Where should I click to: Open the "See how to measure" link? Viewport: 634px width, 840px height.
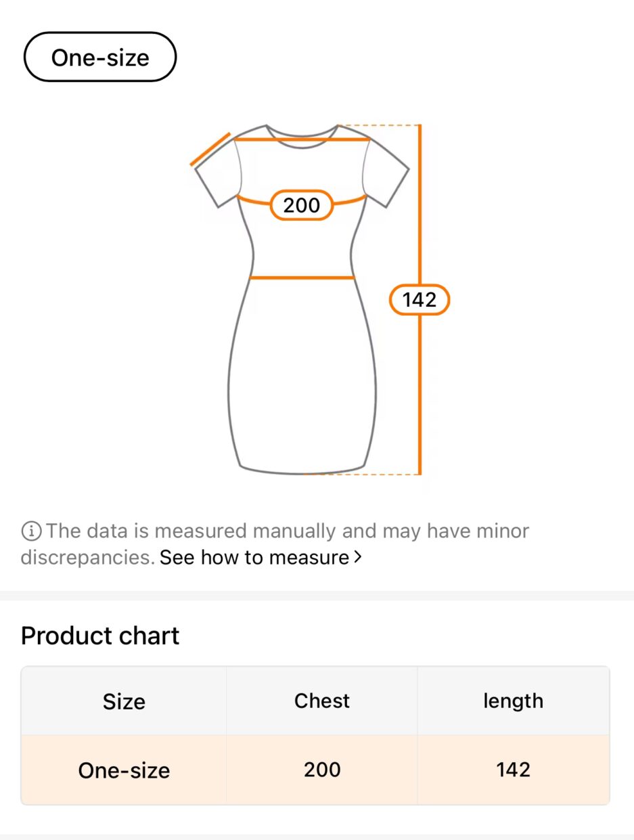(x=254, y=558)
